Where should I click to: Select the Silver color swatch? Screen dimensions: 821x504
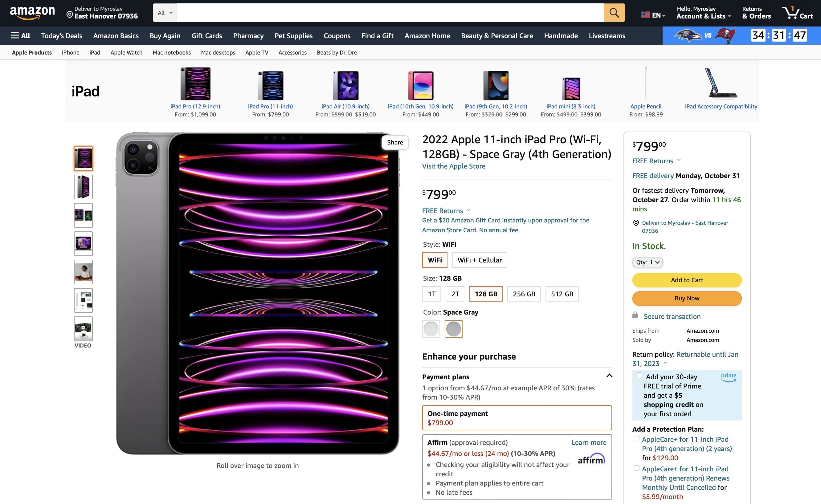[x=431, y=329]
